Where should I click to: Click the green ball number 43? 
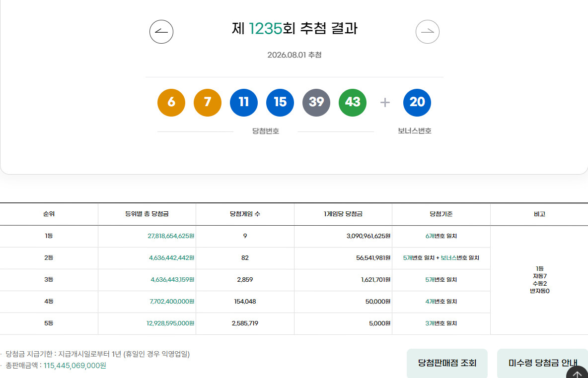click(x=353, y=103)
